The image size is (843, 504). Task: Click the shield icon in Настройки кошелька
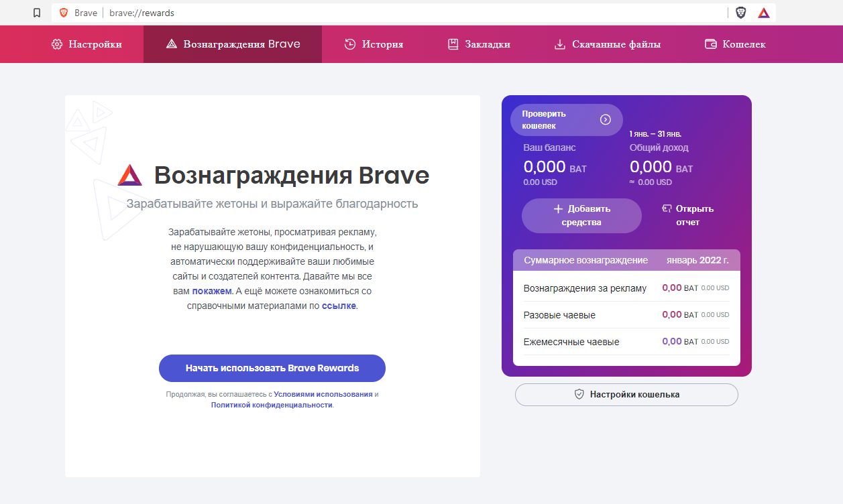pyautogui.click(x=579, y=395)
